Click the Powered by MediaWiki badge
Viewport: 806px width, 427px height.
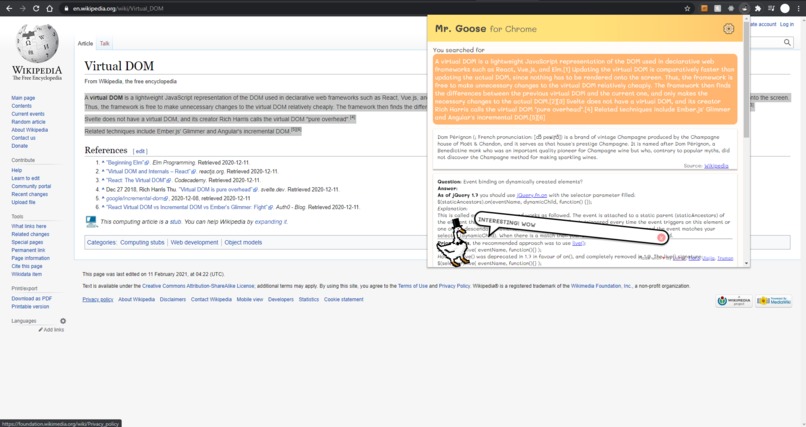[774, 301]
